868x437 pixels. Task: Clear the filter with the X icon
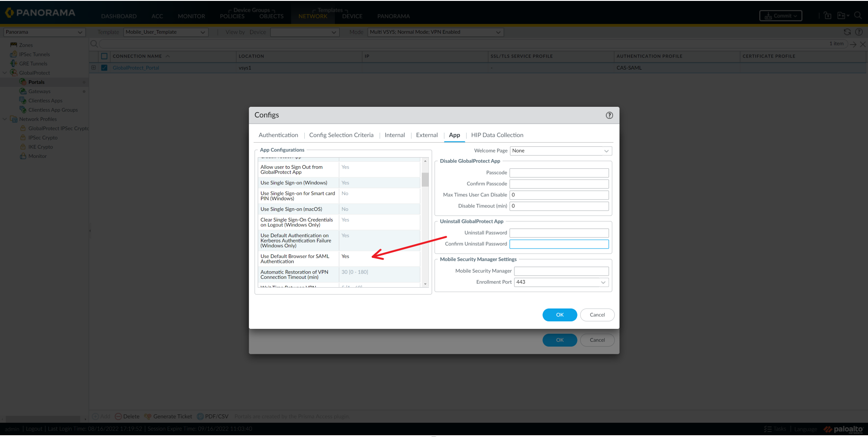(x=863, y=44)
